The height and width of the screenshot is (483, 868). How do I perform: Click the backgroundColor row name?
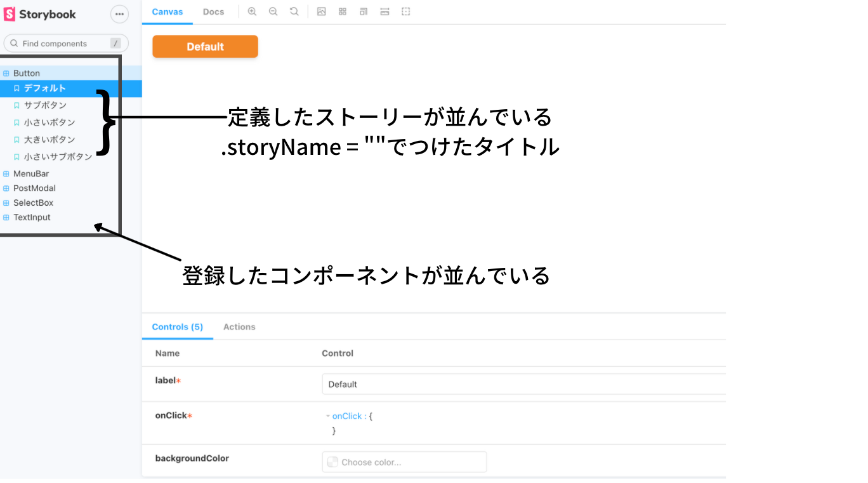coord(192,458)
